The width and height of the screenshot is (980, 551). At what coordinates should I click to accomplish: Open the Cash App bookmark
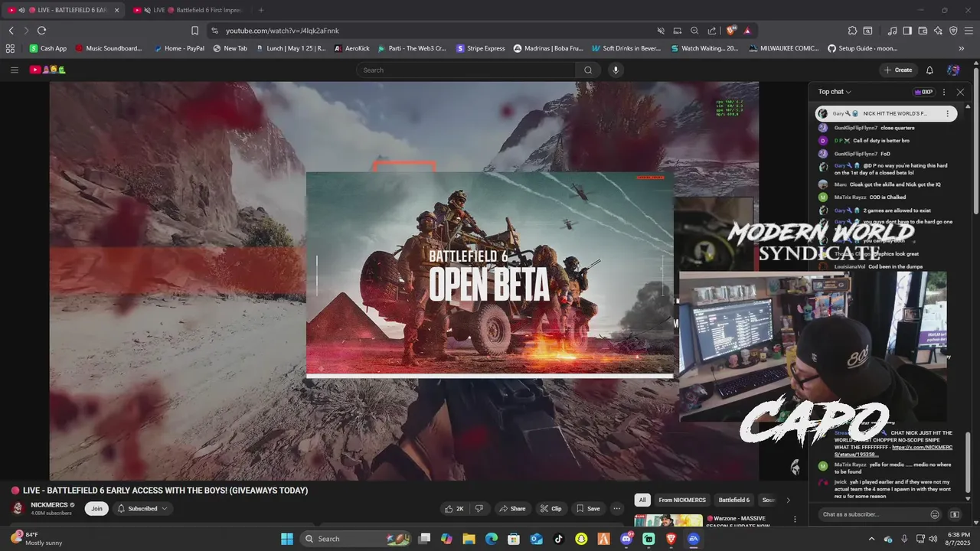tap(47, 48)
